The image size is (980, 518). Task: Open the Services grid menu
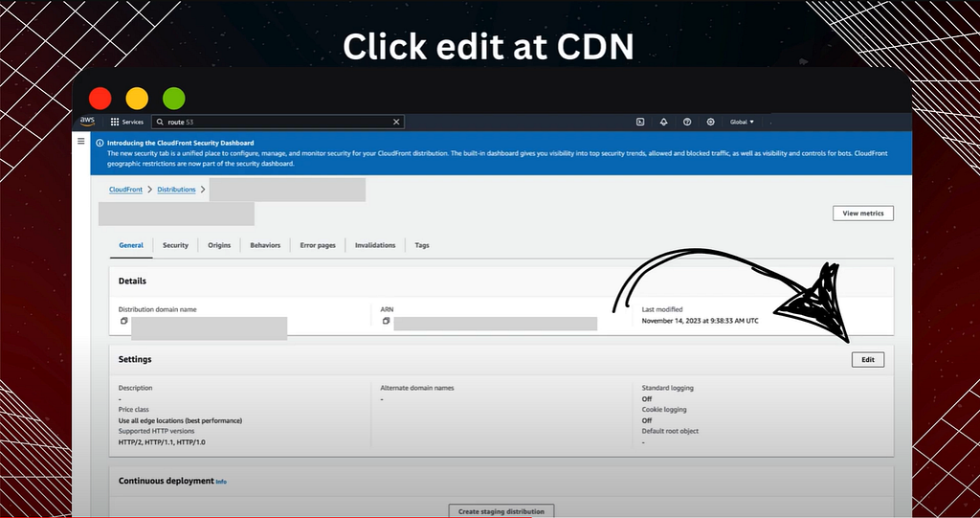tap(127, 122)
